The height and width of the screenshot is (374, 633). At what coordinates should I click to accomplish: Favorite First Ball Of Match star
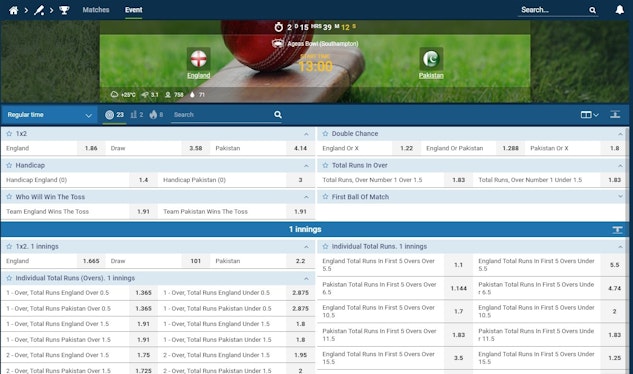pos(325,197)
